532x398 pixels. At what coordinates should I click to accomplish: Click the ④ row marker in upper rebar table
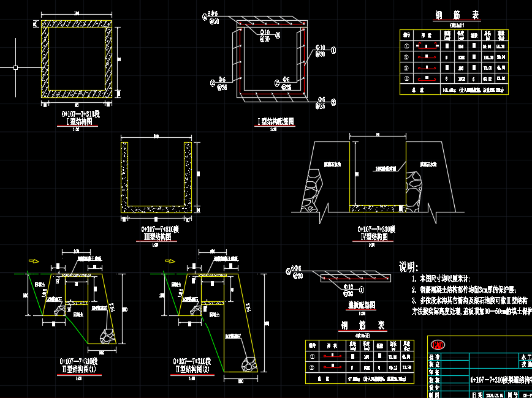pyautogui.click(x=406, y=78)
